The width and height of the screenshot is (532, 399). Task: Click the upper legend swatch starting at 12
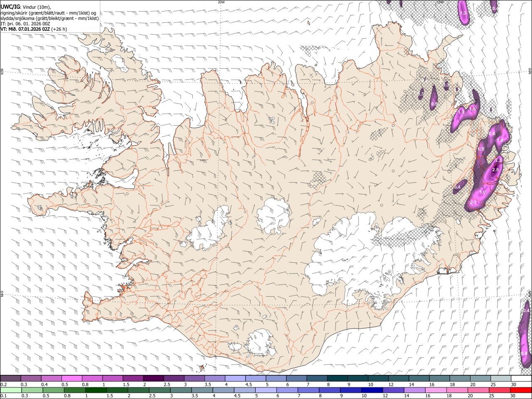click(x=398, y=378)
